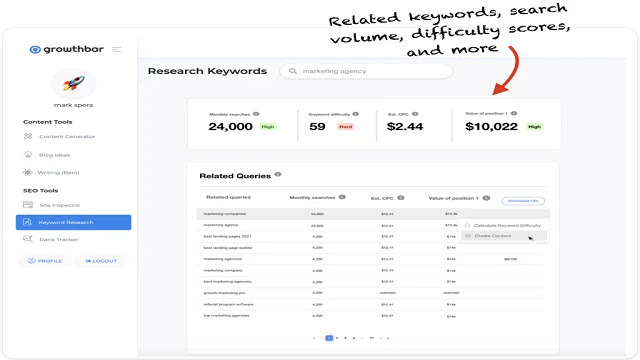Click the mark spera username

(73, 105)
